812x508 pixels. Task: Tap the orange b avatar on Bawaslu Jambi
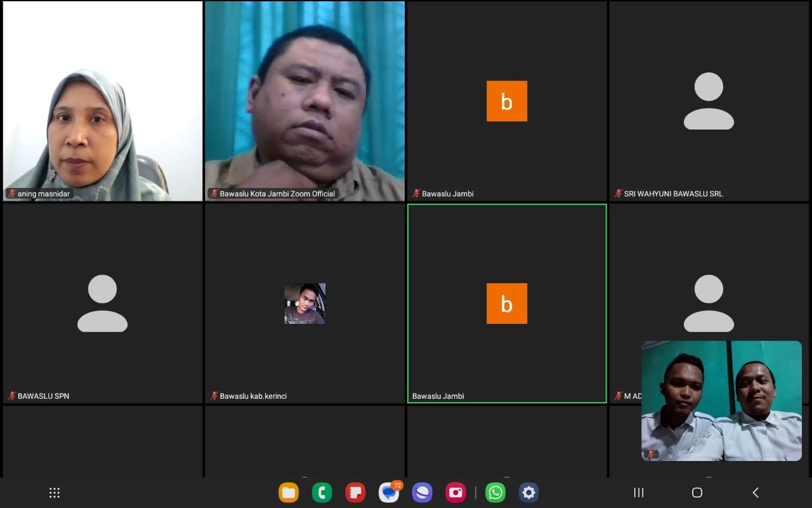[507, 100]
